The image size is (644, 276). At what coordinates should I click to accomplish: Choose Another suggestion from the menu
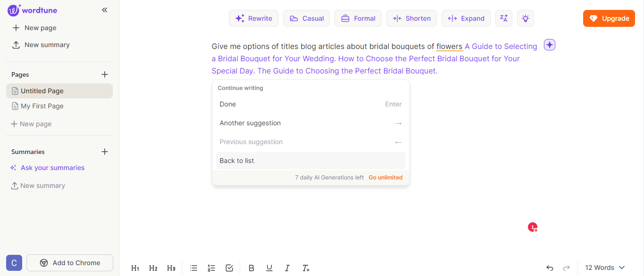tap(250, 123)
